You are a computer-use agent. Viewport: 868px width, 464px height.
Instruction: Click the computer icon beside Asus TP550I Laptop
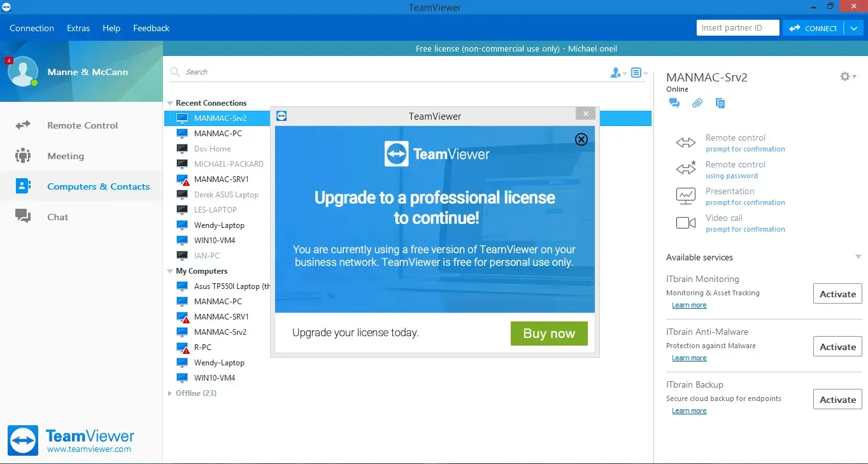(x=182, y=286)
